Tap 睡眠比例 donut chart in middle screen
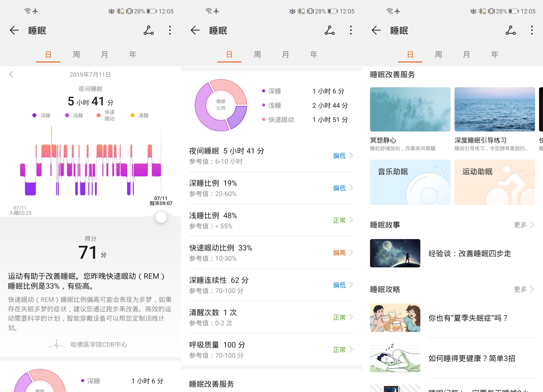This screenshot has height=392, width=543. [221, 105]
